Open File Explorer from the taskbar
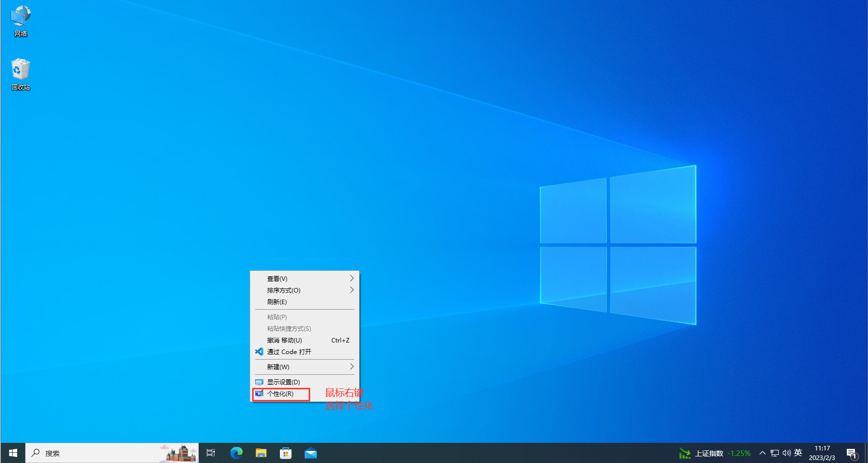The image size is (868, 463). coord(261,453)
